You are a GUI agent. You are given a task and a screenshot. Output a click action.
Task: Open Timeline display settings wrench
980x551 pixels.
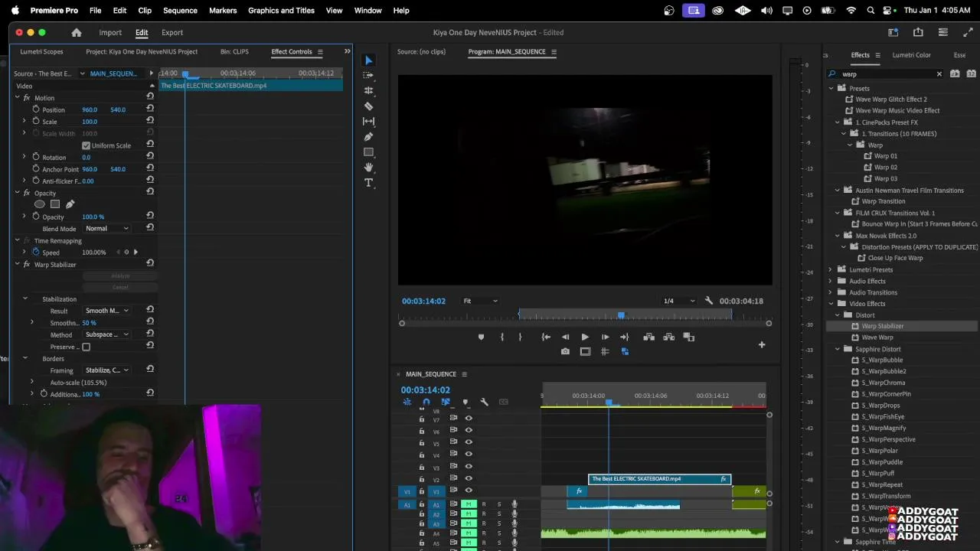484,402
